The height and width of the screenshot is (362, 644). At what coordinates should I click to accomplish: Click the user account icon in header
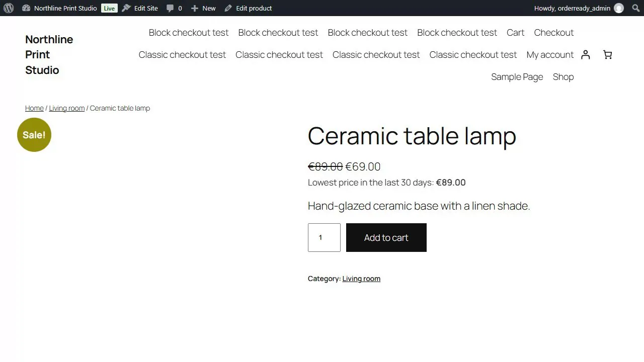[585, 55]
